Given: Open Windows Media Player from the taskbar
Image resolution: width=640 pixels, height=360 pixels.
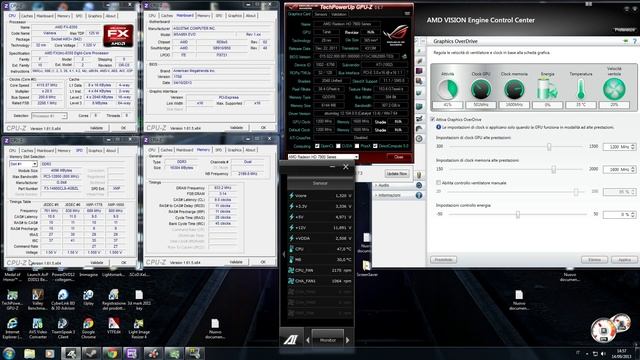Looking at the screenshot, I should click(x=49, y=353).
